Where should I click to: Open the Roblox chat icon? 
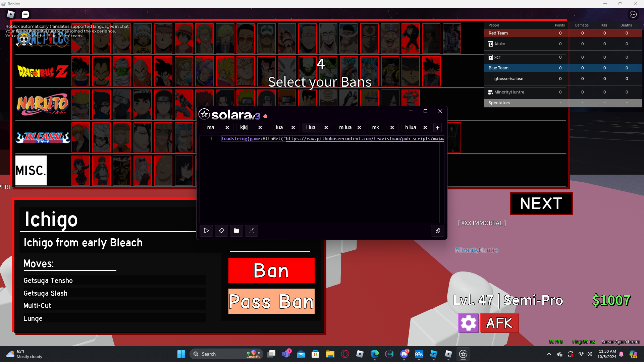tap(25, 14)
